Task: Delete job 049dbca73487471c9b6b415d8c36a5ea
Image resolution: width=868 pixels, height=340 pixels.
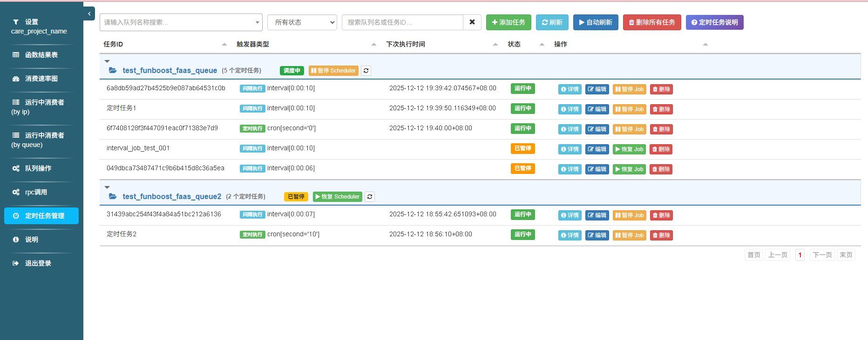Action: click(x=661, y=169)
